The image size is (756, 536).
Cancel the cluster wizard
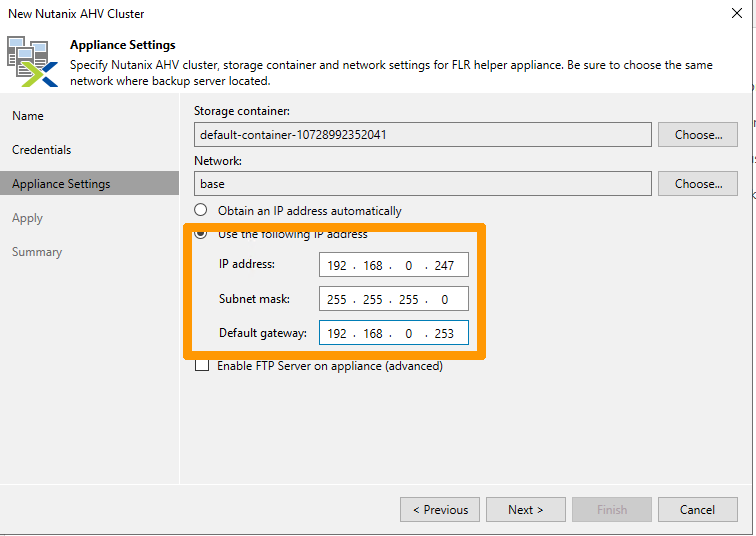(698, 509)
